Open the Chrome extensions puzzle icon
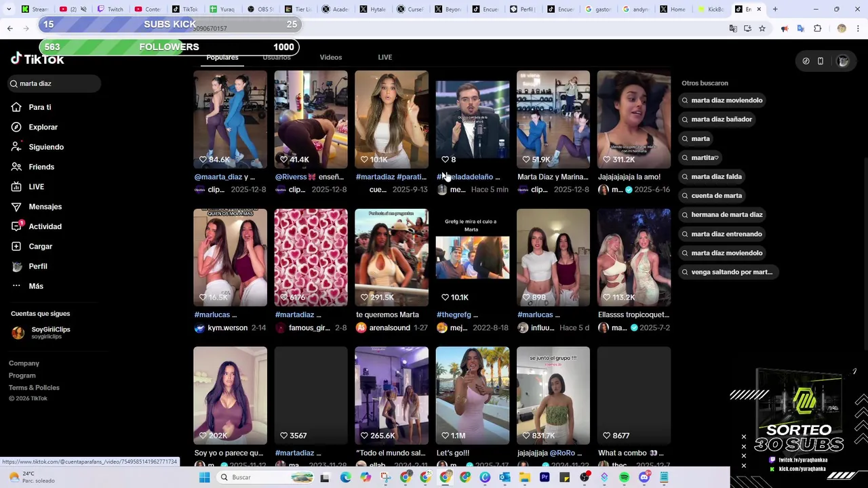This screenshot has height=488, width=868. point(817,28)
